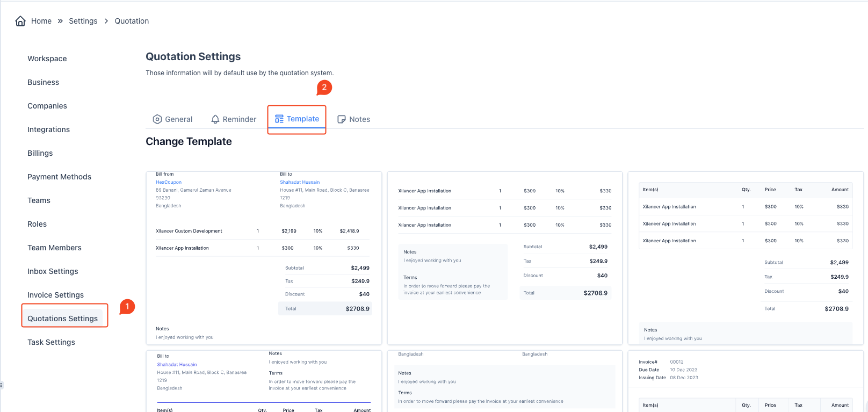
Task: Click the Template layout icon
Action: (x=279, y=119)
